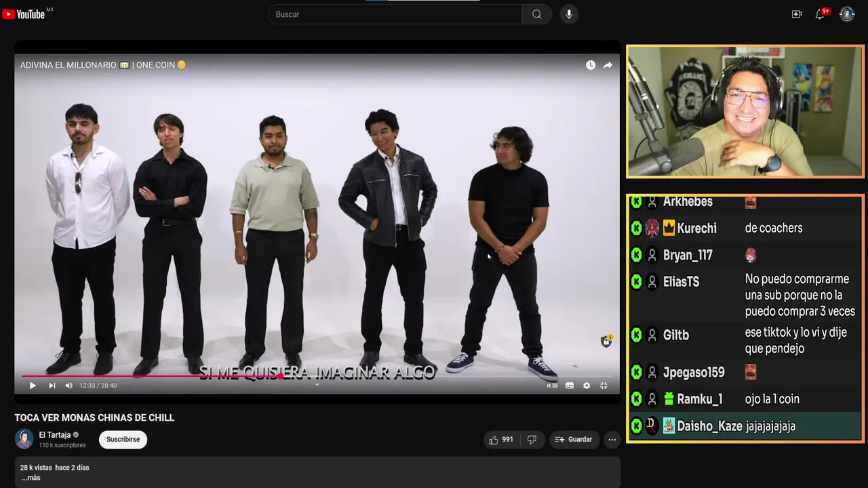Image resolution: width=868 pixels, height=488 pixels.
Task: Skip to next video with Next button
Action: [x=52, y=385]
